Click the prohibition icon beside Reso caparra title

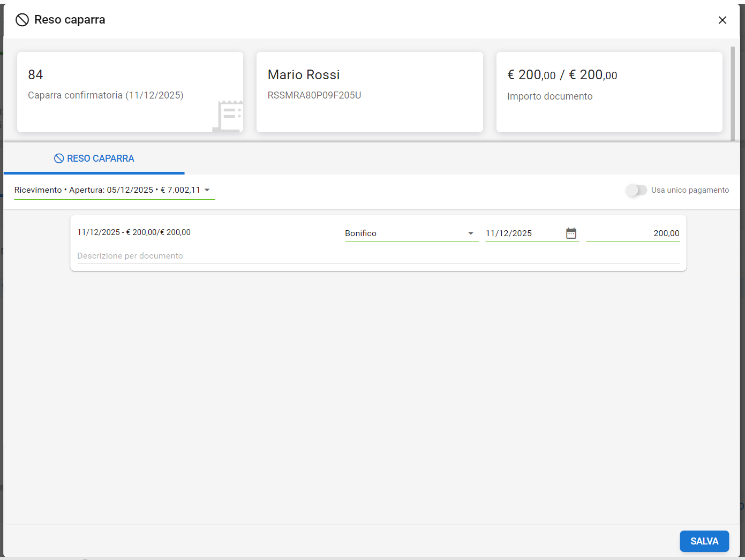coord(22,20)
